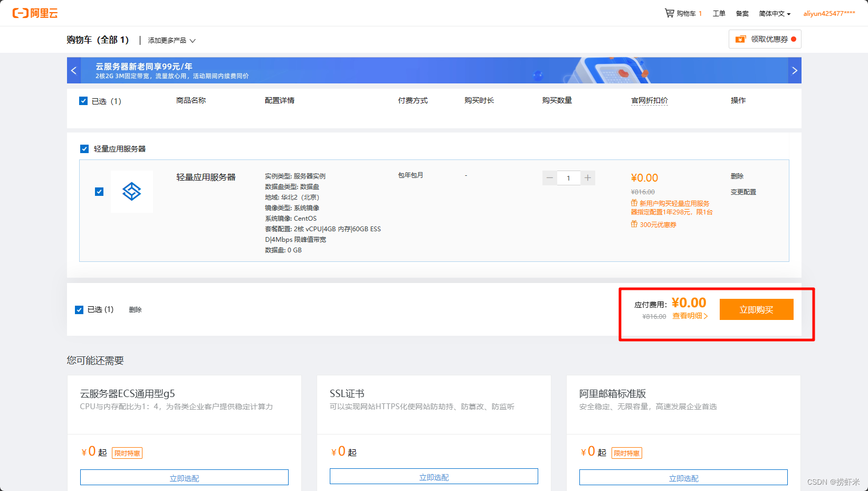Click the 包年包月 payment type text

[411, 175]
